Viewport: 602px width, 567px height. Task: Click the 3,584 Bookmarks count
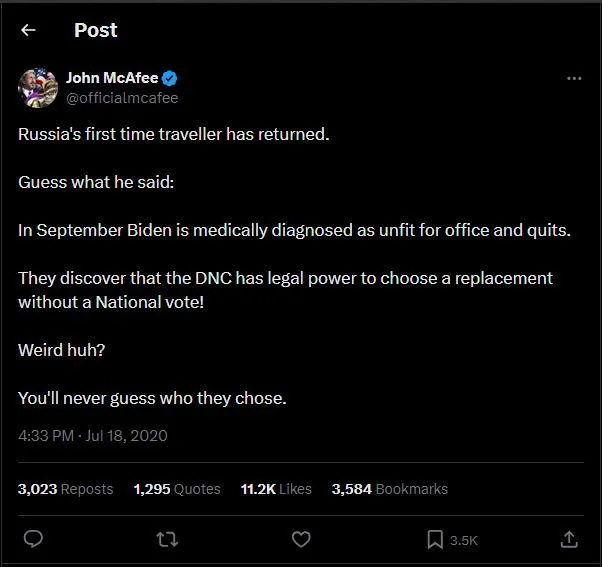[x=389, y=489]
